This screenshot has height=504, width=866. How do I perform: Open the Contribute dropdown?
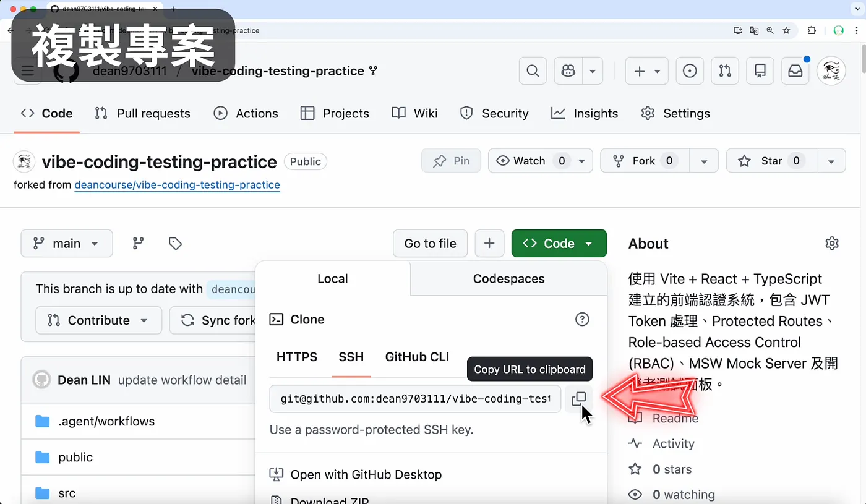tap(98, 320)
